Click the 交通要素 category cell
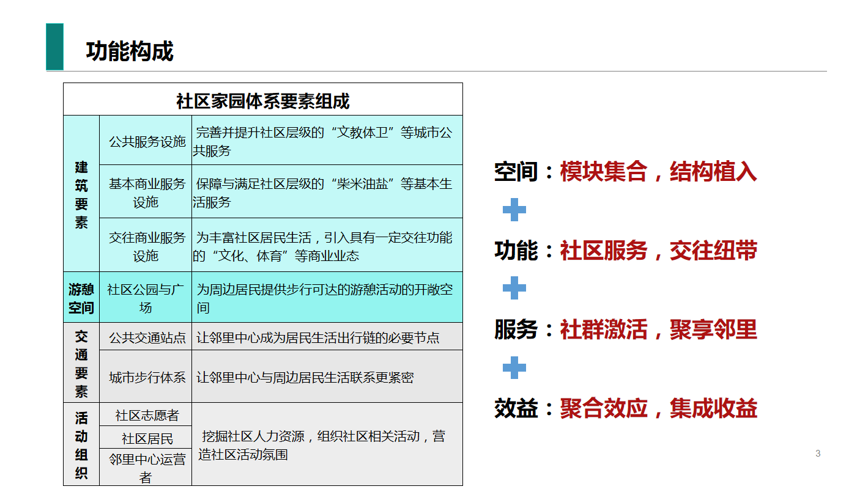Viewport: 868px width, 489px height. coord(81,363)
